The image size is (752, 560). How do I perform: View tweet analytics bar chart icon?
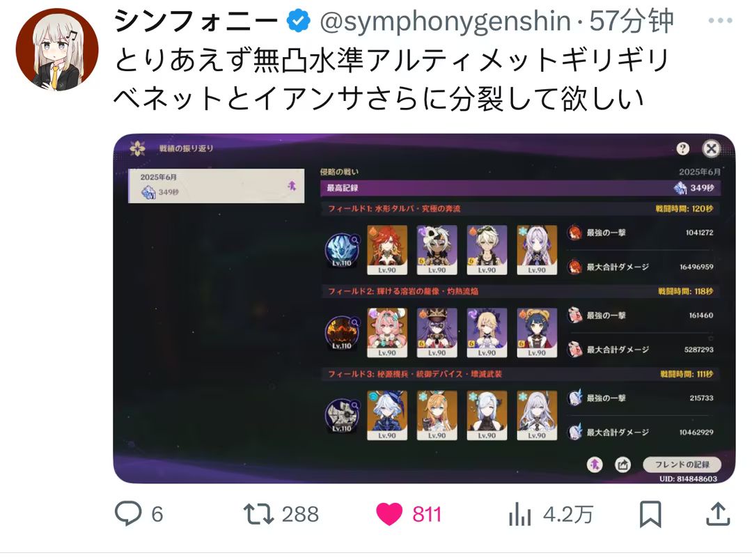[519, 513]
